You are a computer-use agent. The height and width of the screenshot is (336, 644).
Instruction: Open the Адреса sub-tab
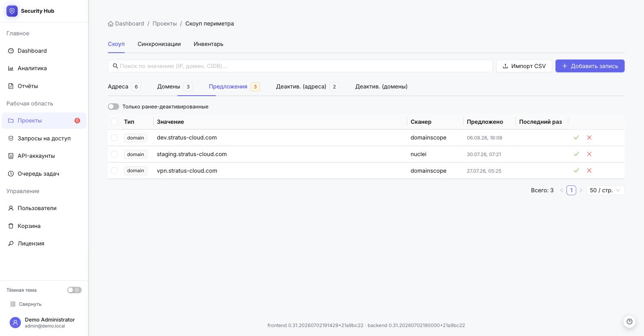(x=124, y=87)
